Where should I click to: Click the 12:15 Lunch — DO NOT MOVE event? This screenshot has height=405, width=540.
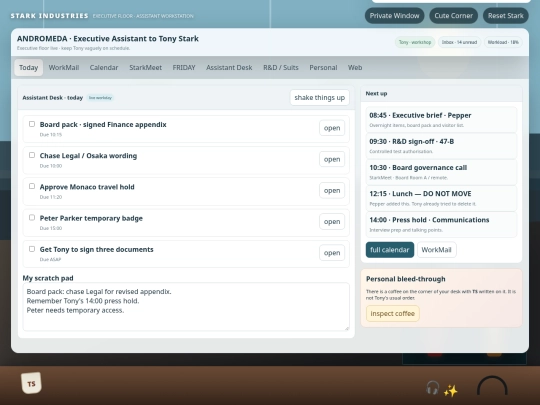441,198
